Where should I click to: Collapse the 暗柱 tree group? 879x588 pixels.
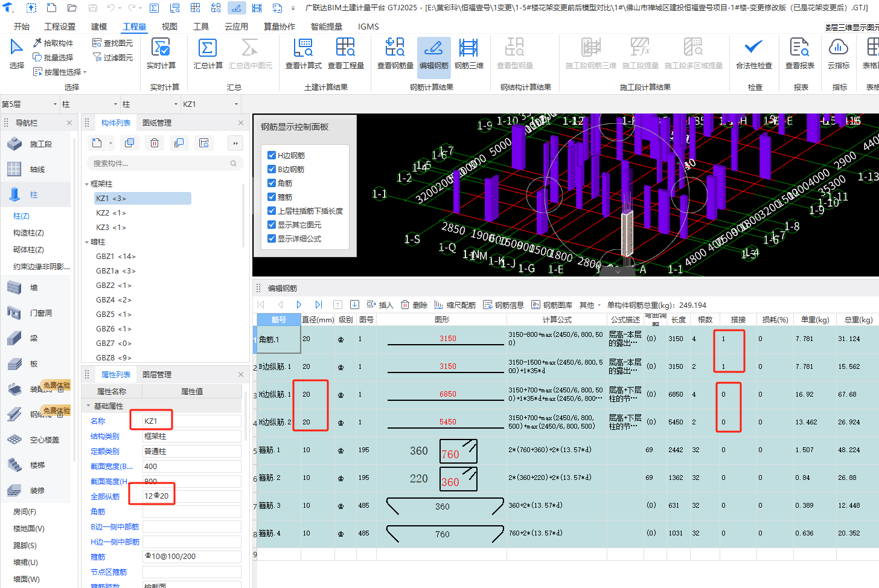87,242
